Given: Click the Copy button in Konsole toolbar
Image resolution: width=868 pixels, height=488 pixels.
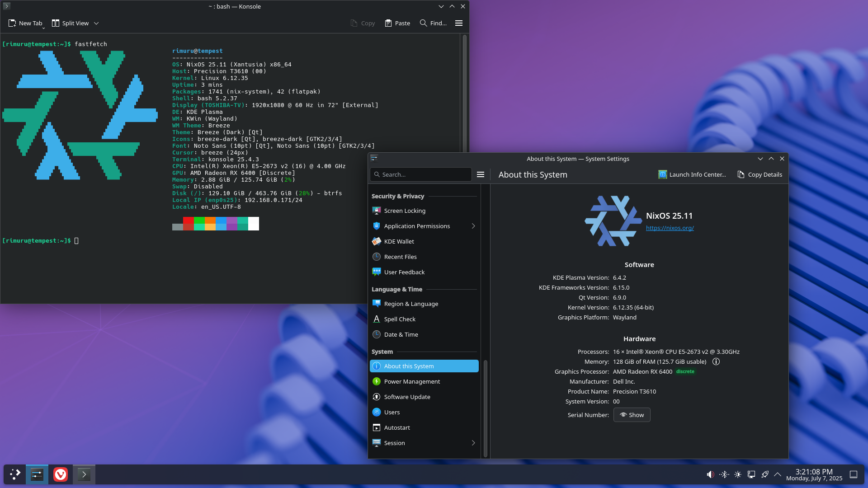Looking at the screenshot, I should [x=363, y=23].
